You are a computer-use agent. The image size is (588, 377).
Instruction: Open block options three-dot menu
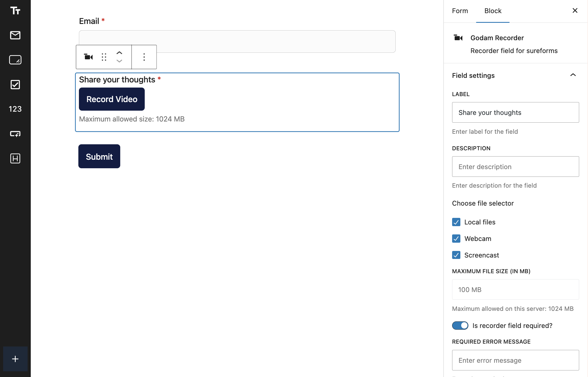point(144,57)
